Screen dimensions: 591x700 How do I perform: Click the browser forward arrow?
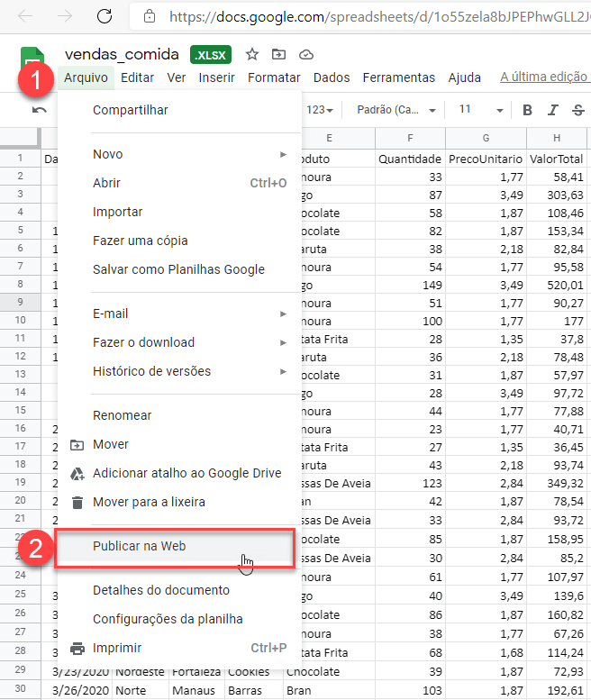click(x=65, y=16)
